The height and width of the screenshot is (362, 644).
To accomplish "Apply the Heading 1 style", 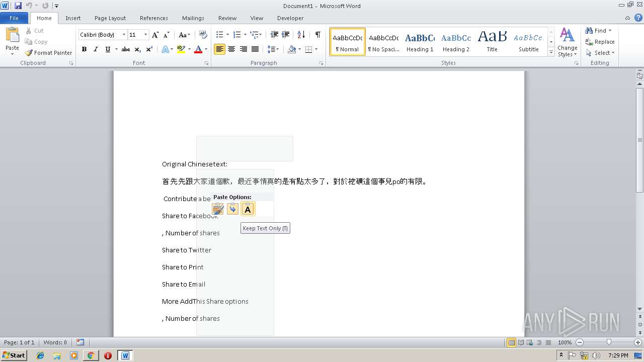I will click(x=420, y=42).
